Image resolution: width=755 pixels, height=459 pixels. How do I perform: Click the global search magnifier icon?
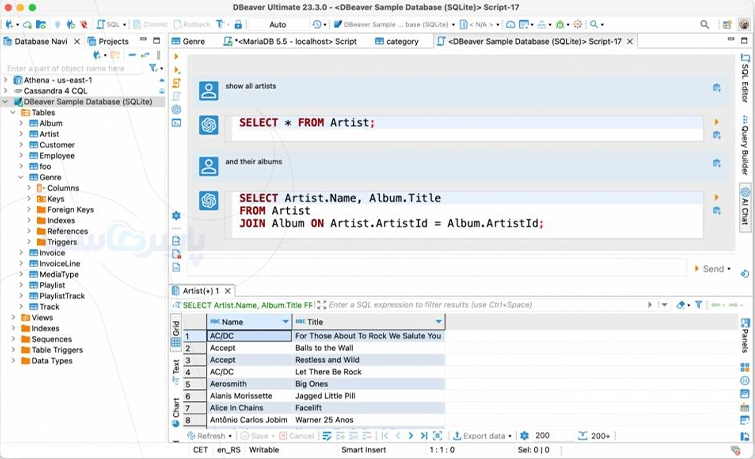point(704,24)
